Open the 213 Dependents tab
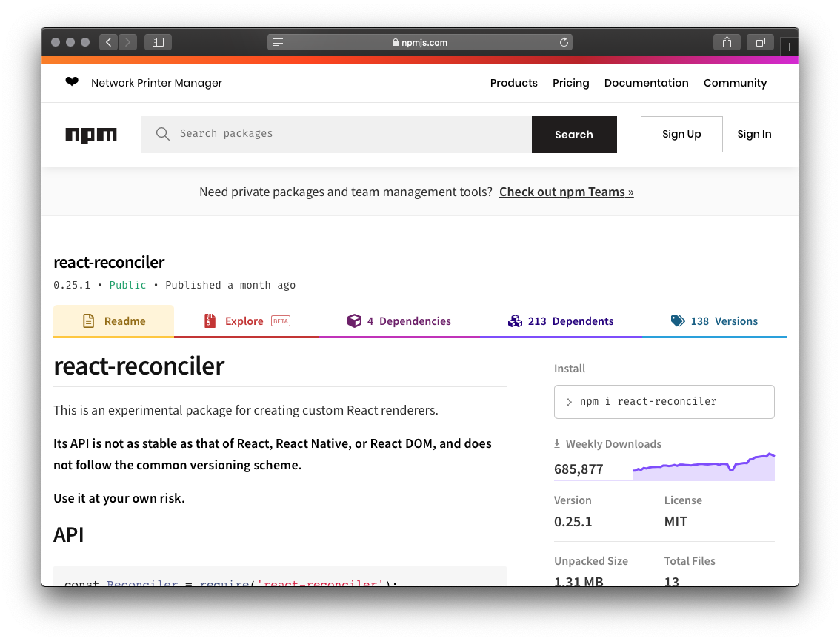This screenshot has height=641, width=840. pos(561,320)
